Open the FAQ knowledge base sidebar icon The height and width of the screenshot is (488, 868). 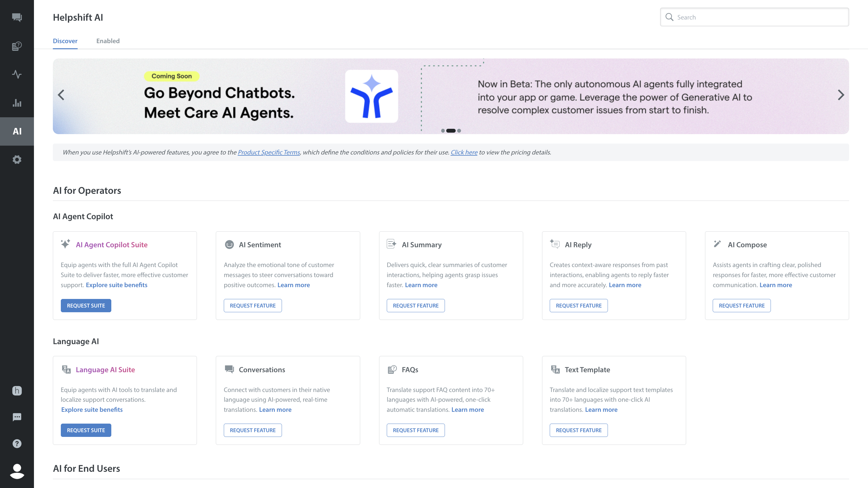tap(17, 46)
